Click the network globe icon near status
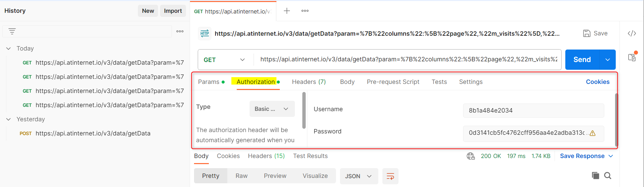644x187 pixels. click(470, 156)
